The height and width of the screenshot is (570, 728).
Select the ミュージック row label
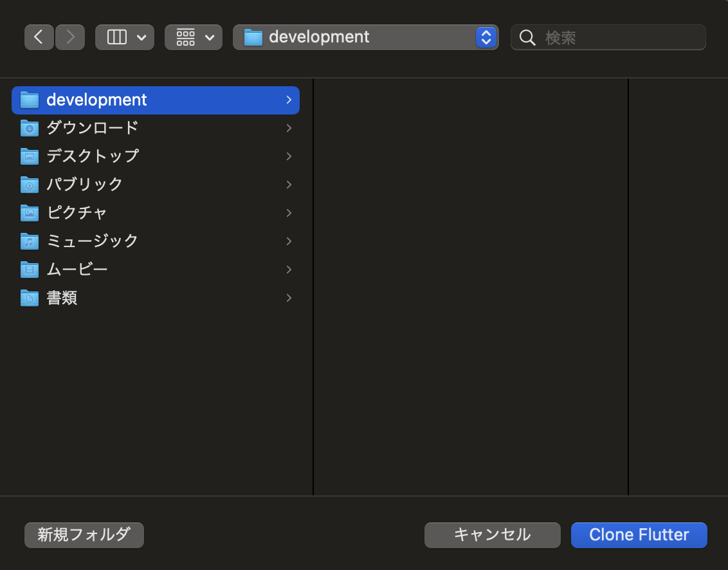93,241
